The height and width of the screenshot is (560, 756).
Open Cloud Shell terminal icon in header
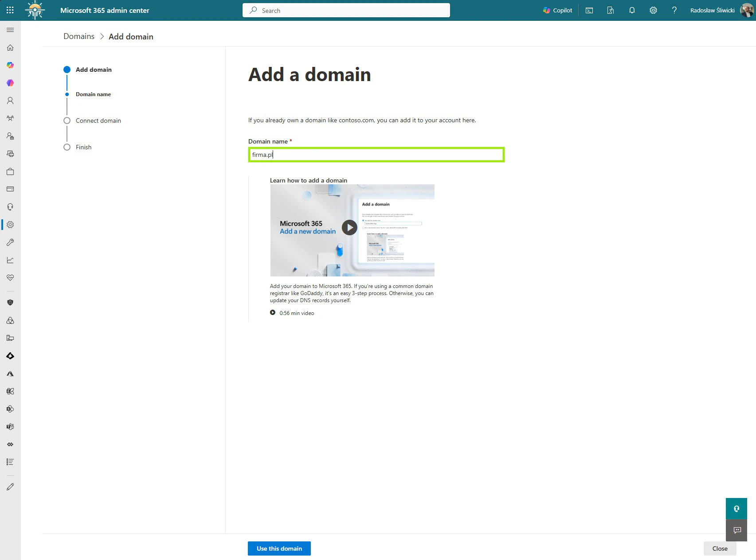[589, 10]
